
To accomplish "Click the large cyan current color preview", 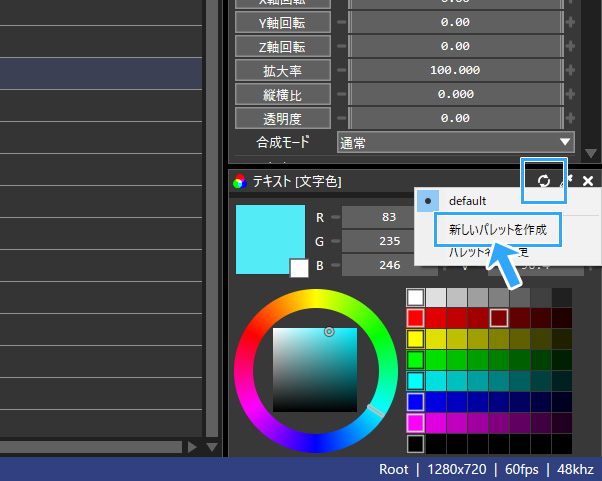I will pos(270,240).
